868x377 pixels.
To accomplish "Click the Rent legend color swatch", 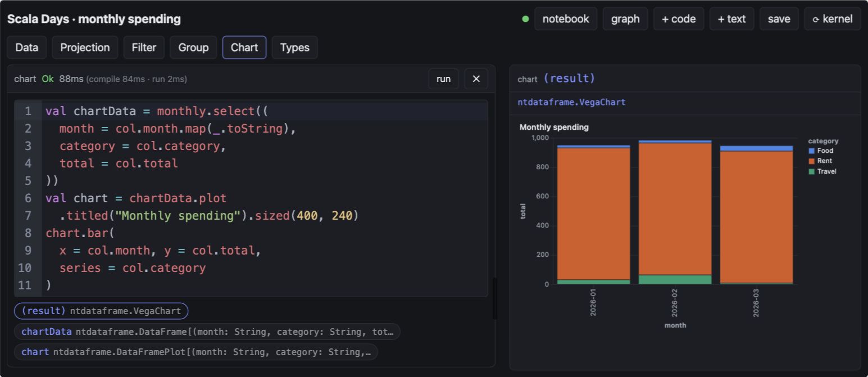I will pos(811,161).
